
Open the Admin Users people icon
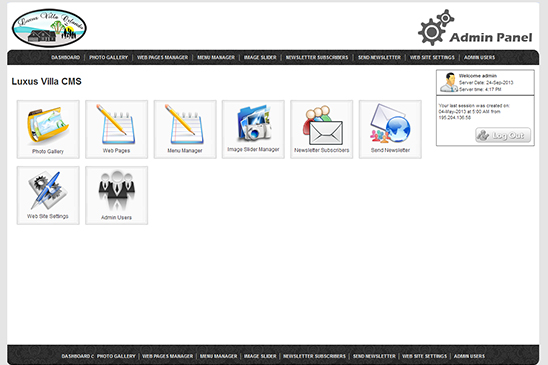click(x=117, y=191)
